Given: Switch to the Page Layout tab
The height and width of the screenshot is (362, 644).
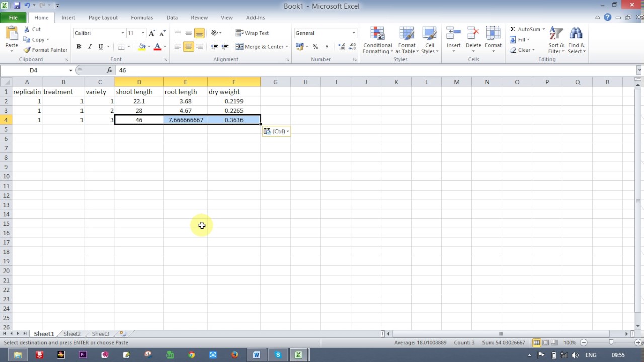Looking at the screenshot, I should [103, 18].
